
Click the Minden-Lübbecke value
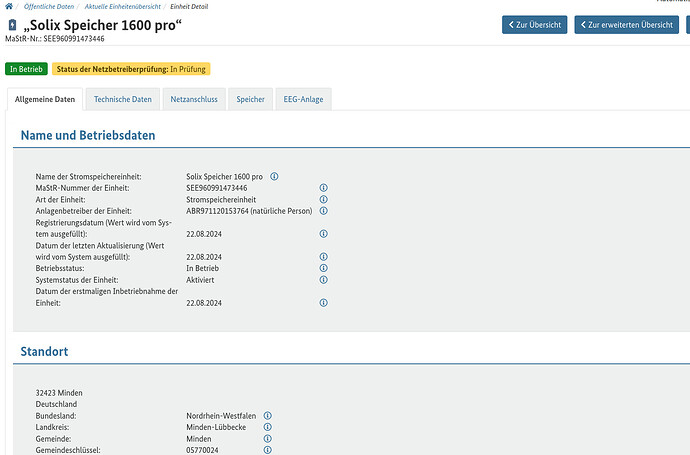click(x=216, y=427)
